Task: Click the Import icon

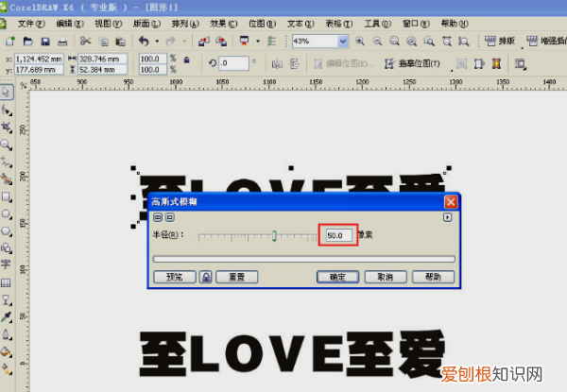Action: [204, 42]
